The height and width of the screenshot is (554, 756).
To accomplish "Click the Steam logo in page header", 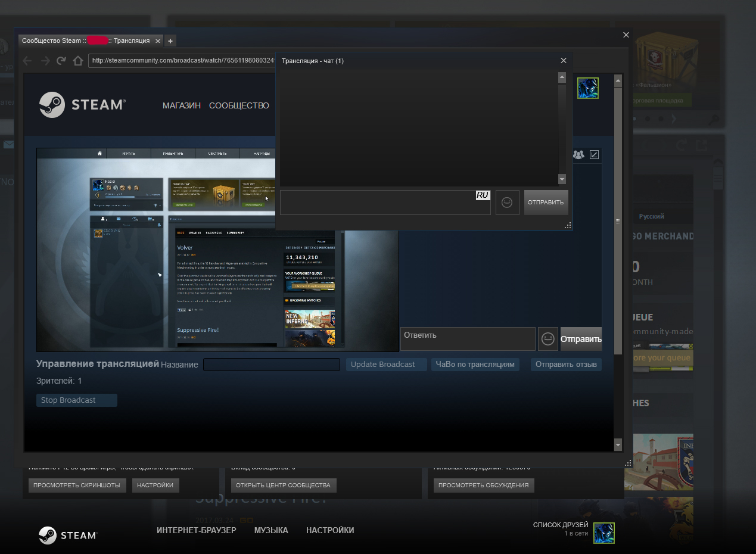I will pos(82,105).
